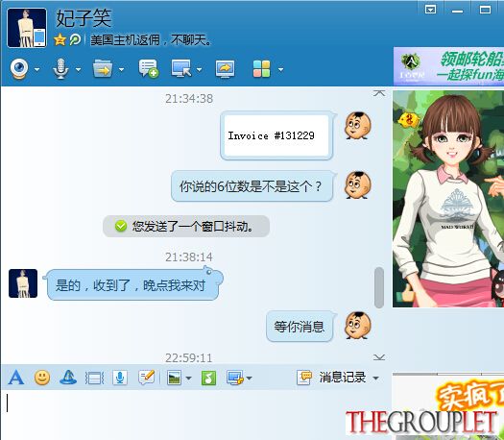Click sender avatar beside 是的，收到了 message

pos(23,283)
